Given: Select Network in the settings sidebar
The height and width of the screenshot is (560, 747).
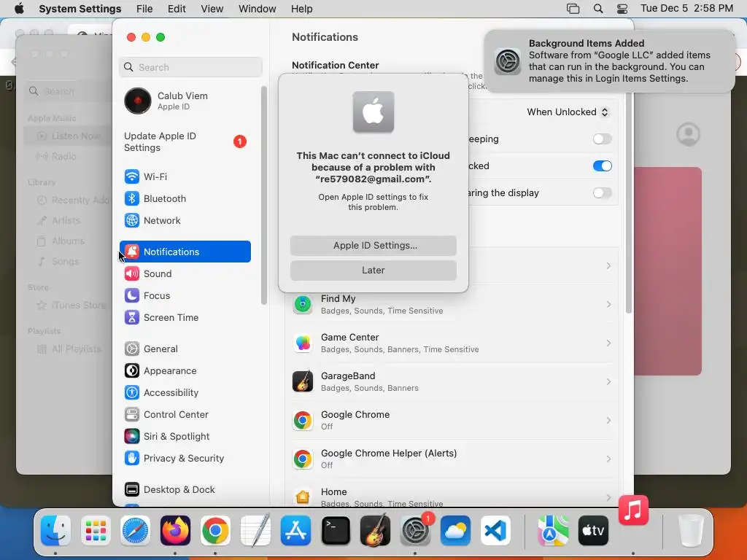Looking at the screenshot, I should (185, 220).
